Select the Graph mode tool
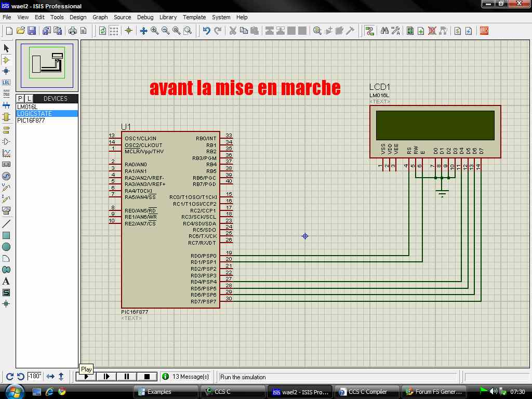Image resolution: width=532 pixels, height=399 pixels. (x=6, y=153)
